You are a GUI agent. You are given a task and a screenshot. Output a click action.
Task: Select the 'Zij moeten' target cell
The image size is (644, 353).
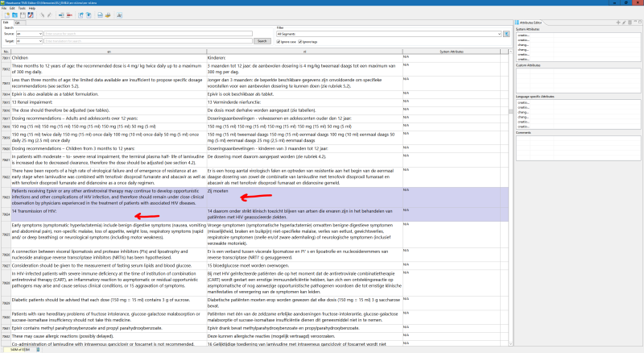click(304, 197)
